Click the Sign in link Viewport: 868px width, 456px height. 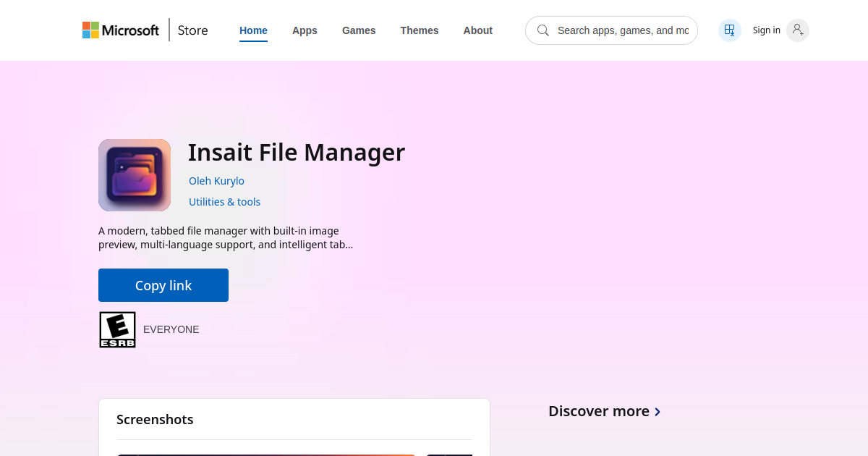click(x=766, y=30)
